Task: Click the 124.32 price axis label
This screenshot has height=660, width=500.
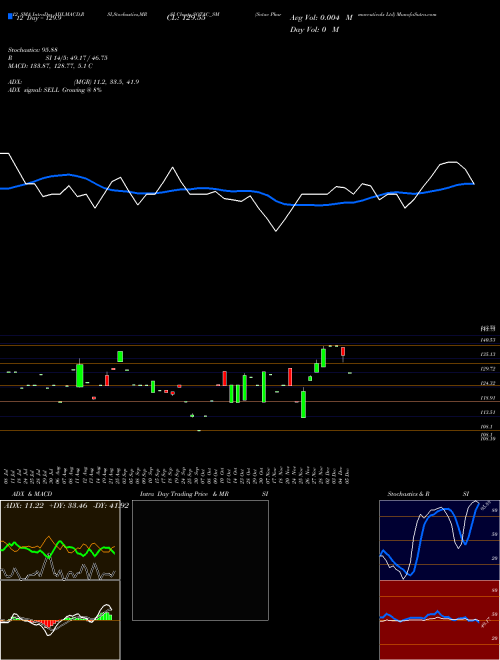Action: [x=488, y=383]
